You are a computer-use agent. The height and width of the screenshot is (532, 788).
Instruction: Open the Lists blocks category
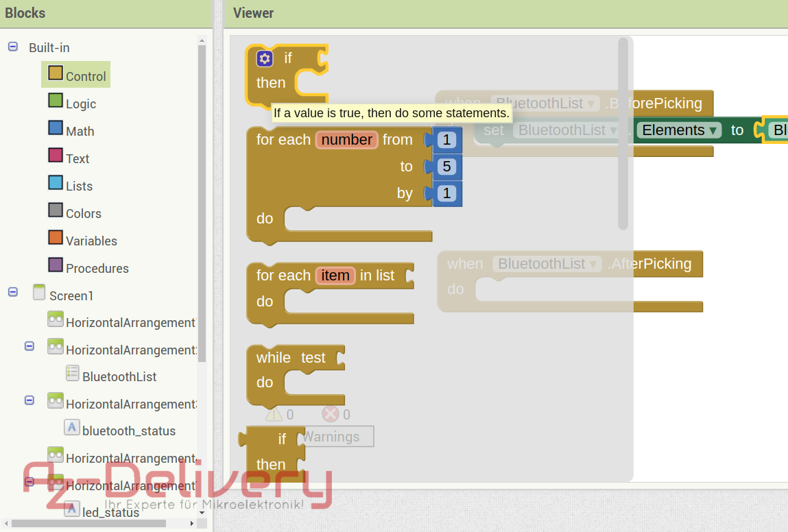click(x=71, y=185)
